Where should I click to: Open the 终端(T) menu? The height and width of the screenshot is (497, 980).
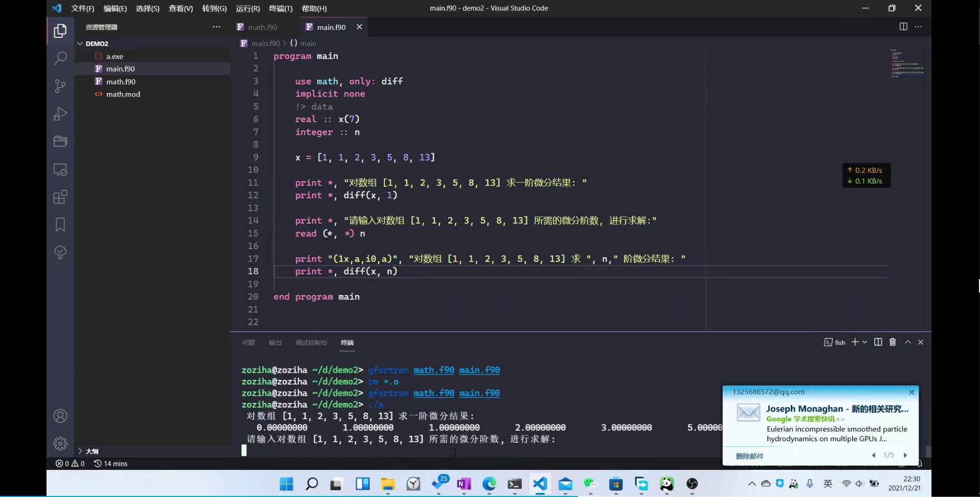pyautogui.click(x=281, y=8)
